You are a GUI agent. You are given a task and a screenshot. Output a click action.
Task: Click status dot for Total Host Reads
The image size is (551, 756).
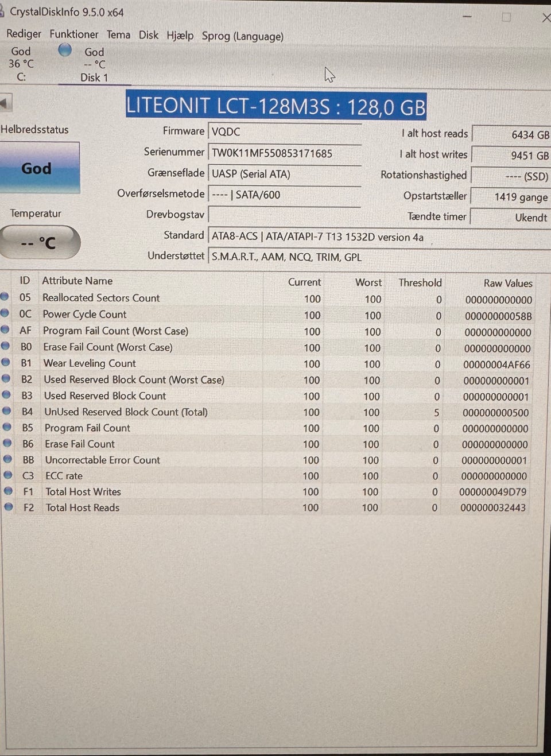pyautogui.click(x=9, y=507)
